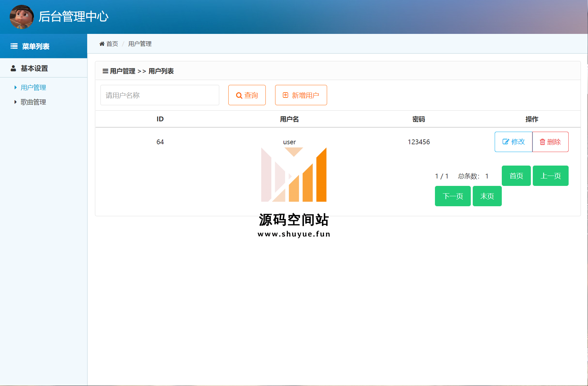Click the home icon in breadcrumb

coord(102,44)
